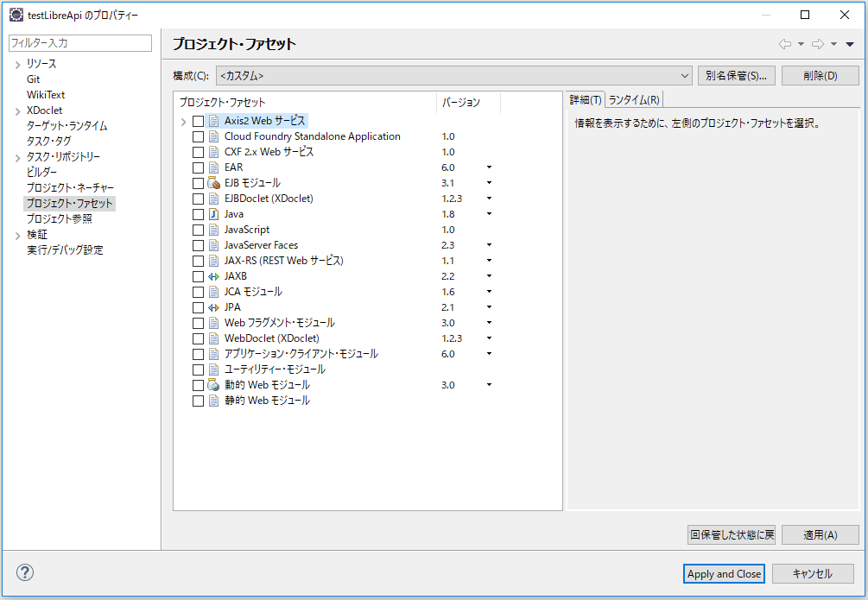This screenshot has height=600, width=868.
Task: Enable the Axis2 Web サービス facet checkbox
Action: tap(198, 121)
